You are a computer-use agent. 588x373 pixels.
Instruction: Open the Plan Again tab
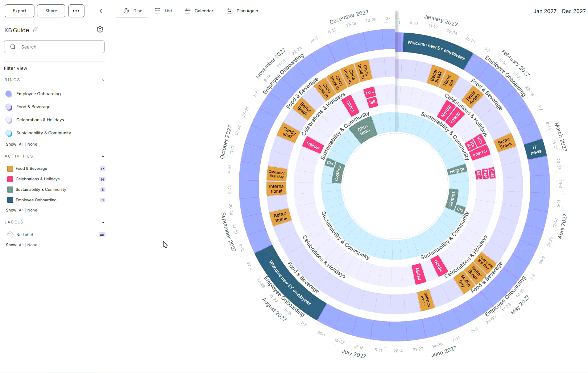242,11
